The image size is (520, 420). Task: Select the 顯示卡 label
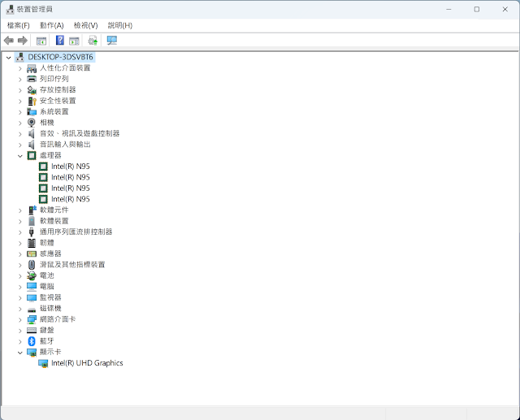point(50,352)
